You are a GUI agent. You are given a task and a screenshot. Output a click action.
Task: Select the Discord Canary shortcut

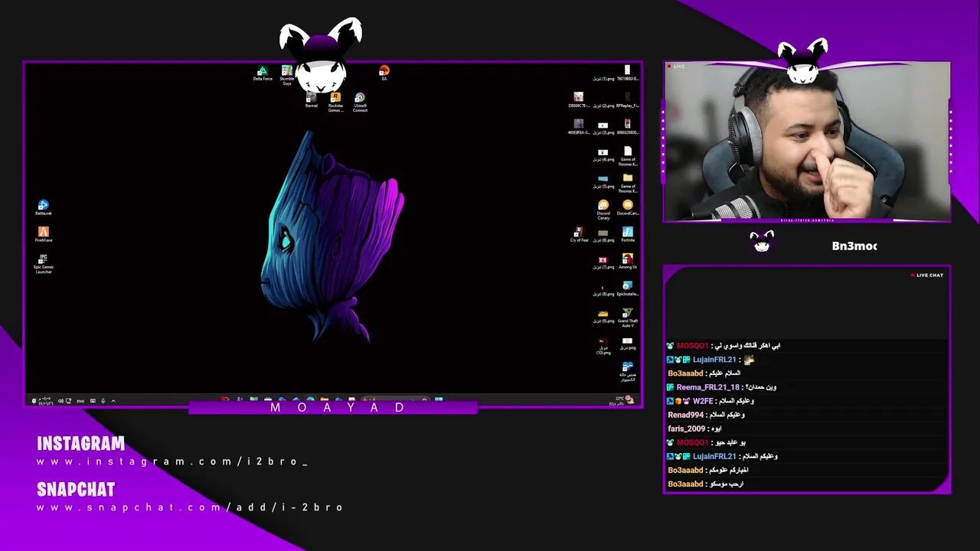point(603,210)
